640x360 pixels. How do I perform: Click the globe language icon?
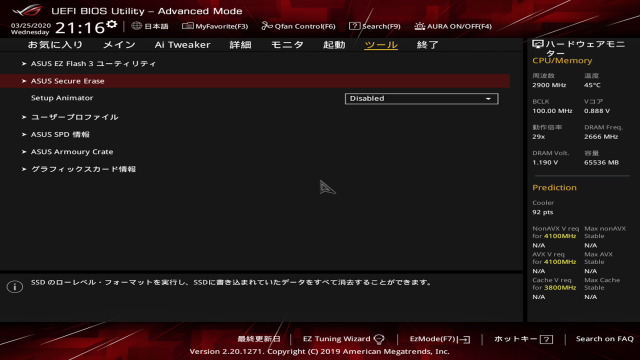click(136, 26)
